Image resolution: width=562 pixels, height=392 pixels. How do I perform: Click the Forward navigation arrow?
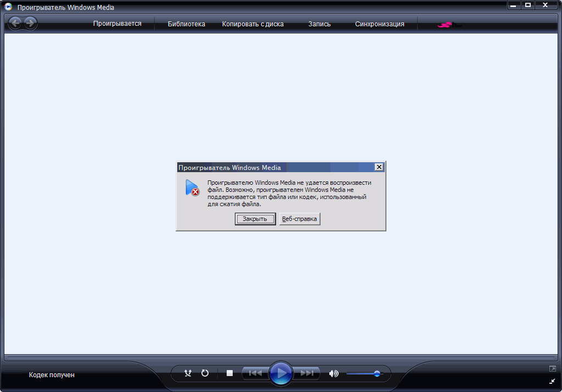click(31, 24)
